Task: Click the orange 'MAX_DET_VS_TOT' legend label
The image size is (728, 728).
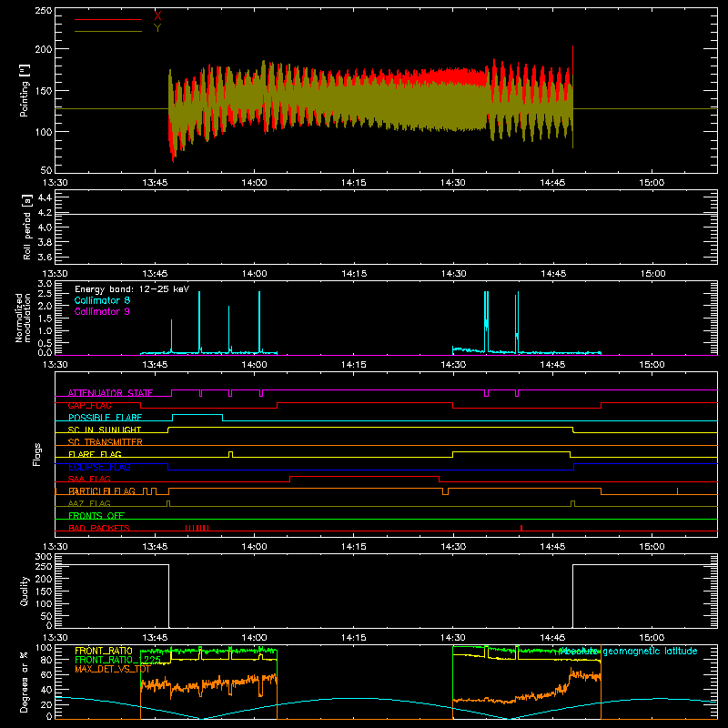Action: [112, 669]
